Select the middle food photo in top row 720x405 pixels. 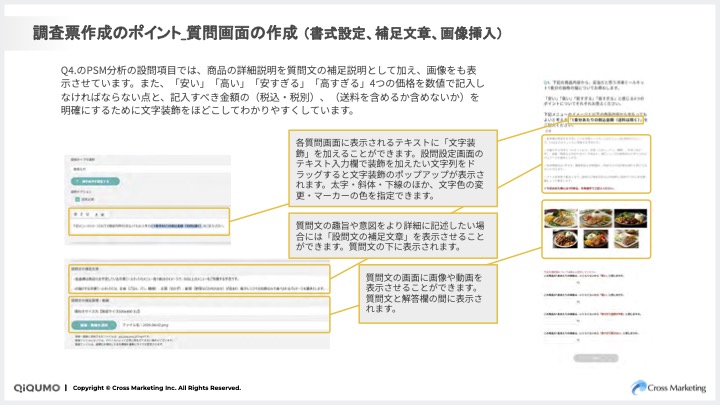click(x=596, y=218)
